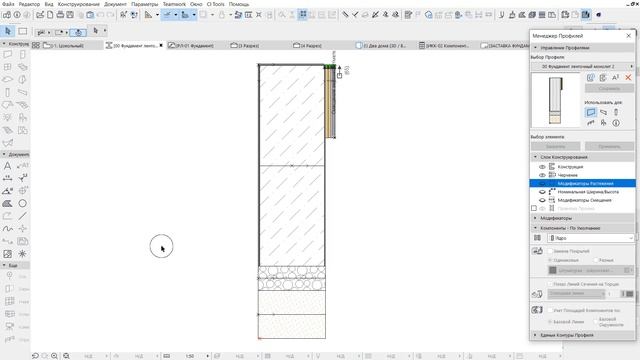Click the New document icon in the toolbar

pos(50,15)
